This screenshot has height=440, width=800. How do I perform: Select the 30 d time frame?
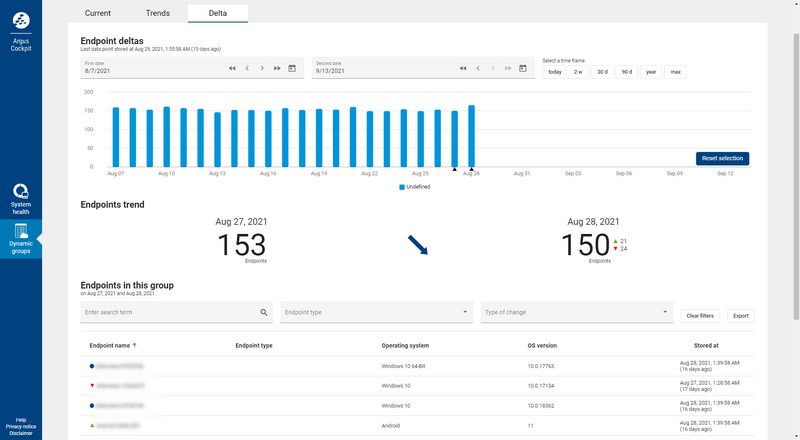point(602,72)
